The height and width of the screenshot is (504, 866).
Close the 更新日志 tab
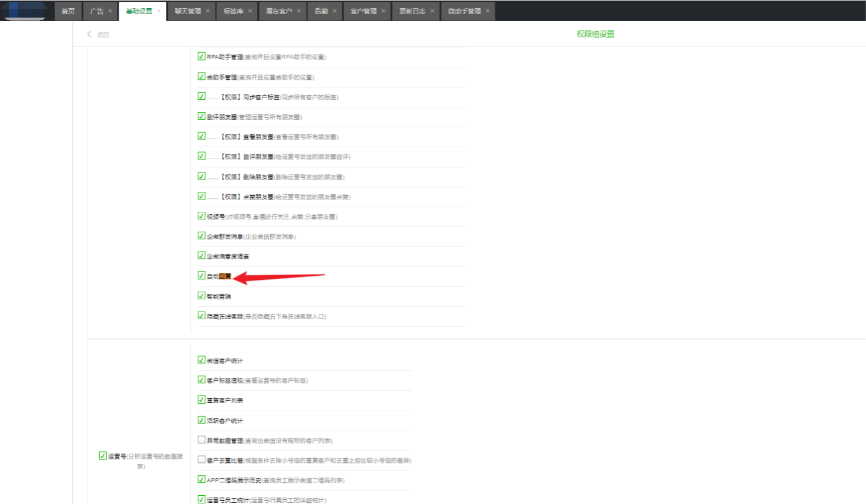tap(432, 11)
